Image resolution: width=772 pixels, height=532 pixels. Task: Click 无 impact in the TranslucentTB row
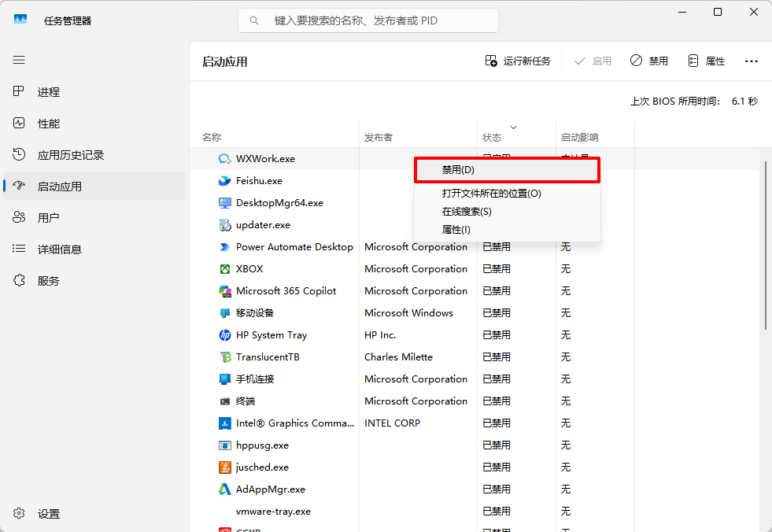[x=566, y=357]
